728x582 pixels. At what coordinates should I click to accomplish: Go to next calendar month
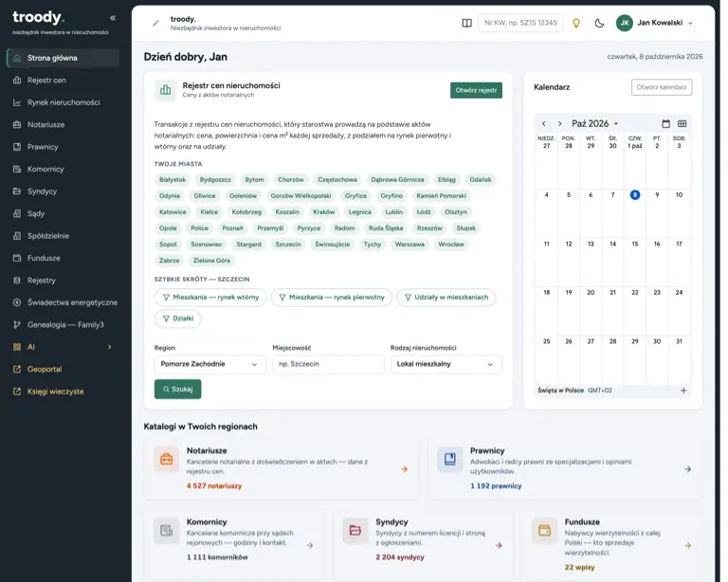(x=559, y=124)
